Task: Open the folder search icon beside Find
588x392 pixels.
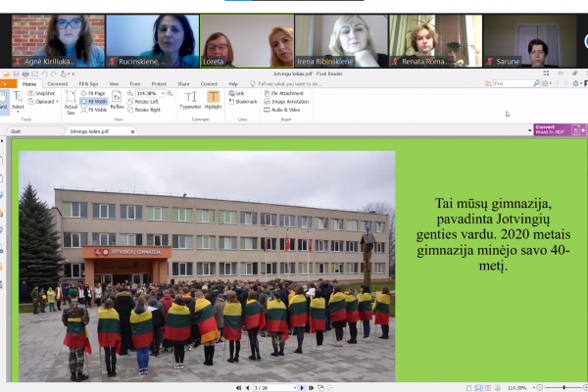Action: tap(488, 83)
